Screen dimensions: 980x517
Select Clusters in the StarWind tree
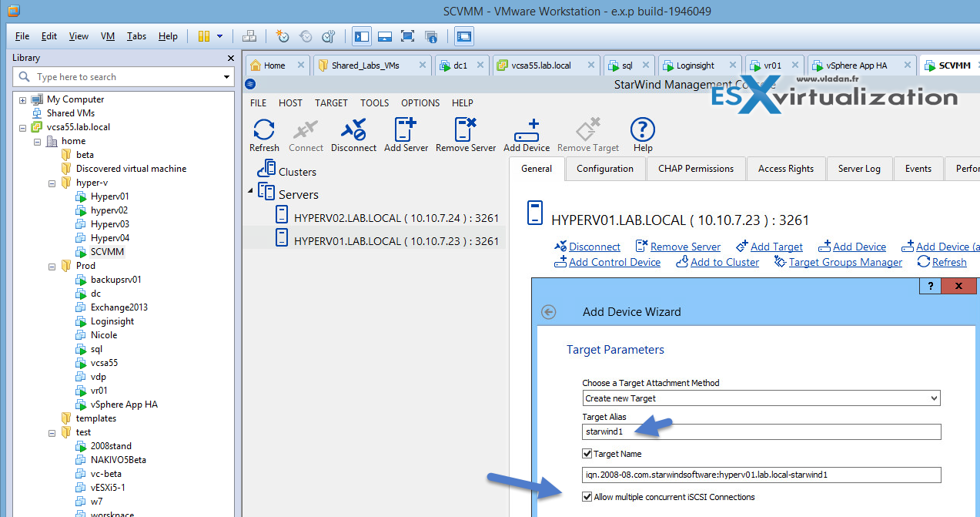[x=297, y=171]
